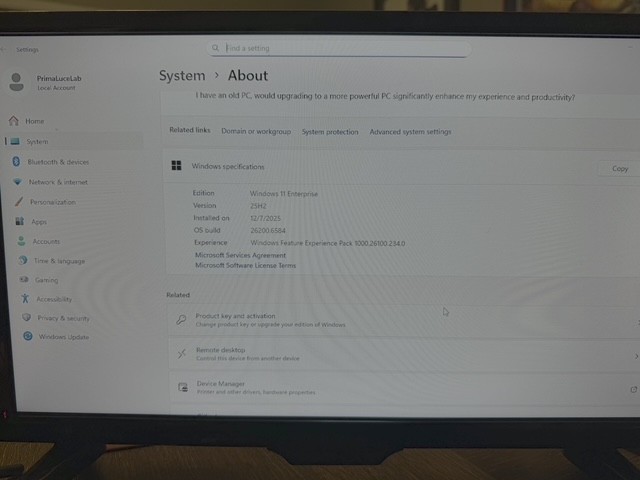The width and height of the screenshot is (640, 480).
Task: Select Apps in the sidebar
Action: point(39,222)
